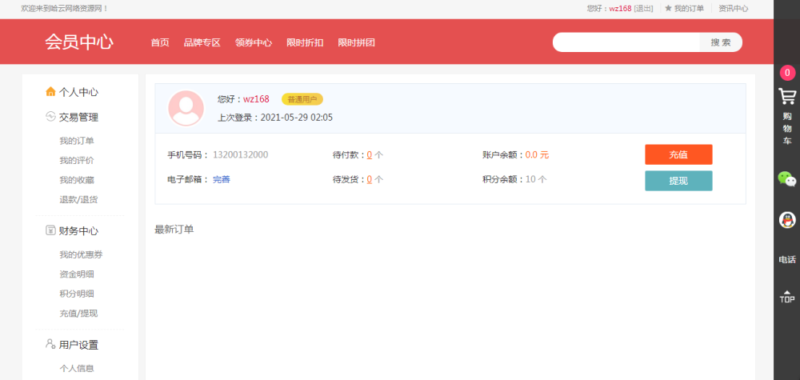The width and height of the screenshot is (800, 380).
Task: Click the teal 提现 button
Action: (x=679, y=181)
